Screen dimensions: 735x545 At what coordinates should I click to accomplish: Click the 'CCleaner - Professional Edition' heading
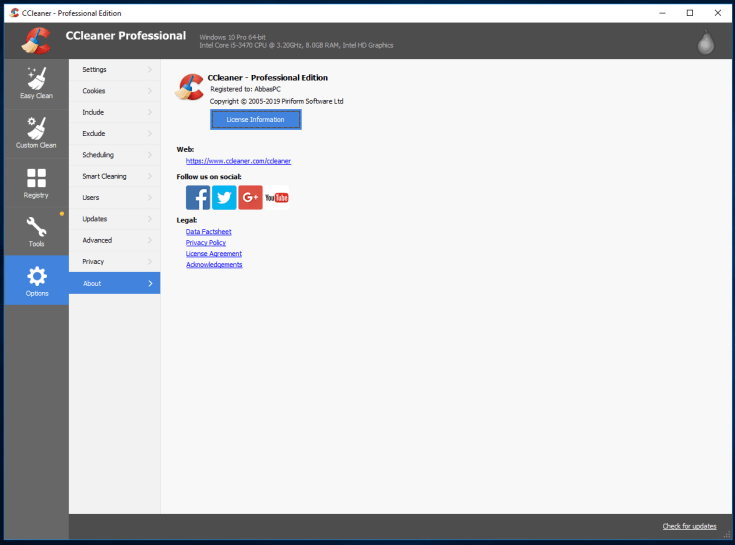pos(268,78)
